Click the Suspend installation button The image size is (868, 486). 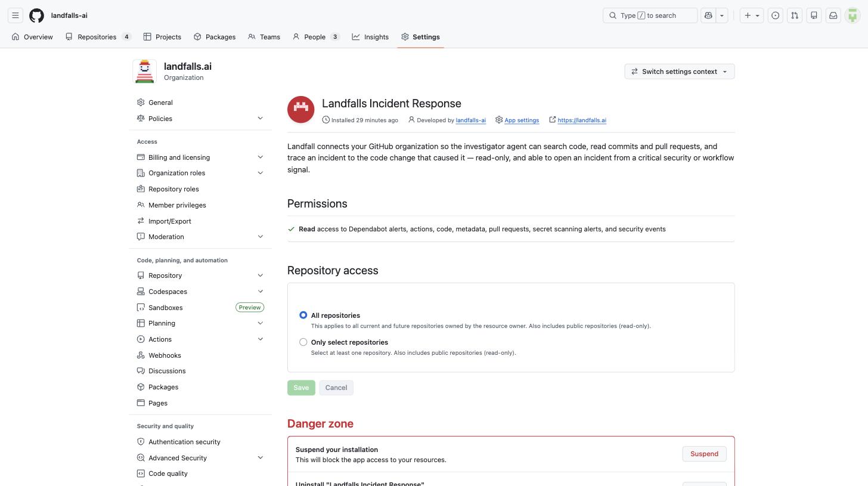pos(704,454)
